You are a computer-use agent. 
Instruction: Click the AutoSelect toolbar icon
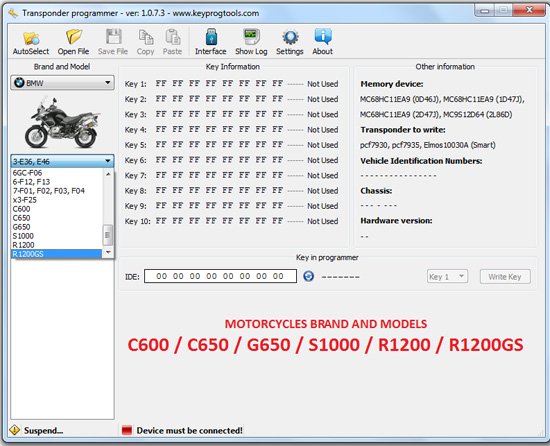[x=31, y=42]
